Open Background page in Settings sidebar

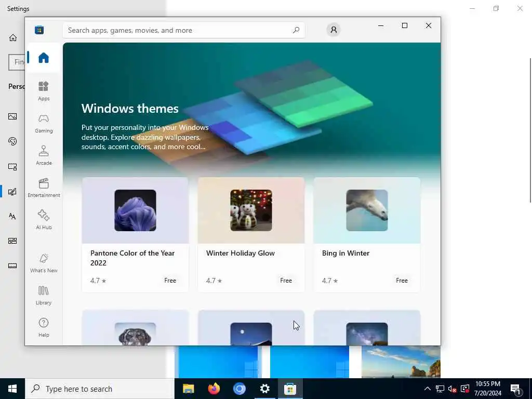click(x=12, y=117)
